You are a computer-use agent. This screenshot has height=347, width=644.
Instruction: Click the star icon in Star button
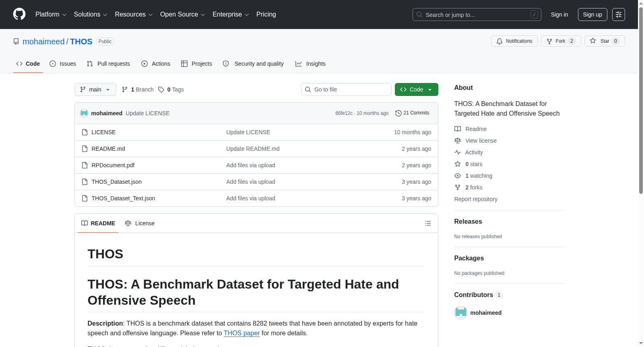click(593, 41)
